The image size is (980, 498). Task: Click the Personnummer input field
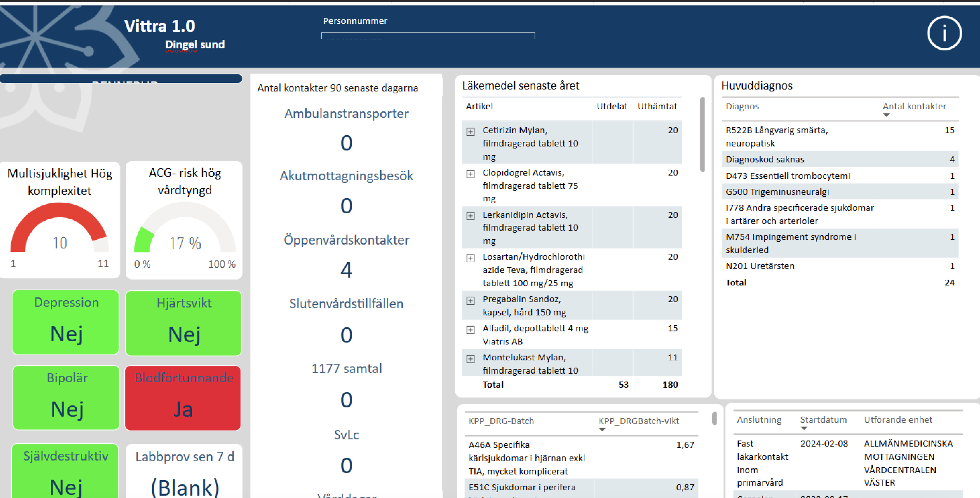(428, 36)
